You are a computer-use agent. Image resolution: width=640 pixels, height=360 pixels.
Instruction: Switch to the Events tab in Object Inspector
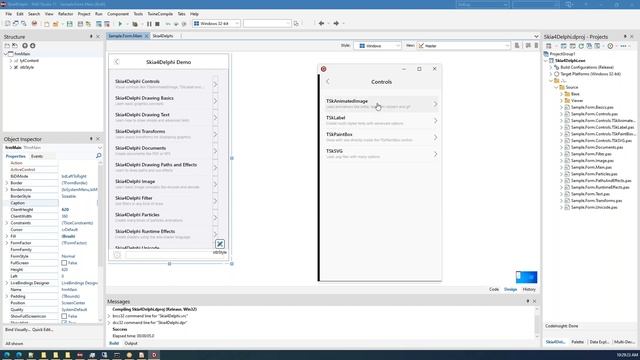click(x=37, y=156)
